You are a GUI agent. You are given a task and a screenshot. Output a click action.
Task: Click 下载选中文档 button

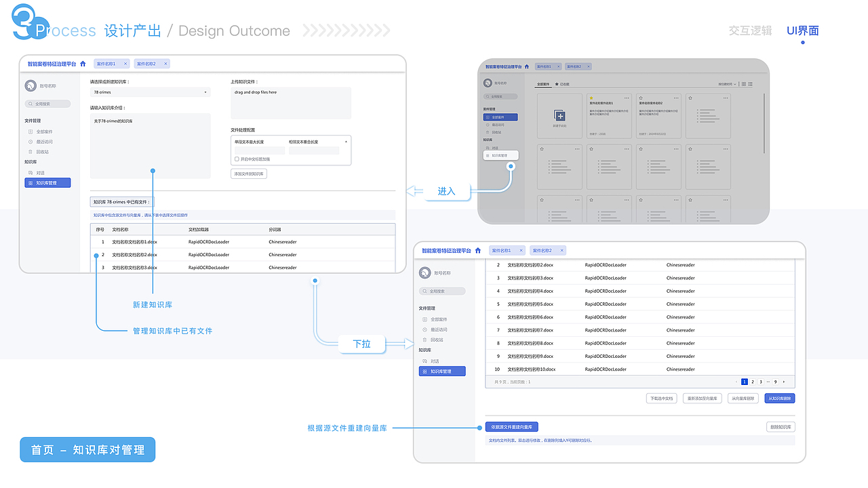click(x=661, y=399)
